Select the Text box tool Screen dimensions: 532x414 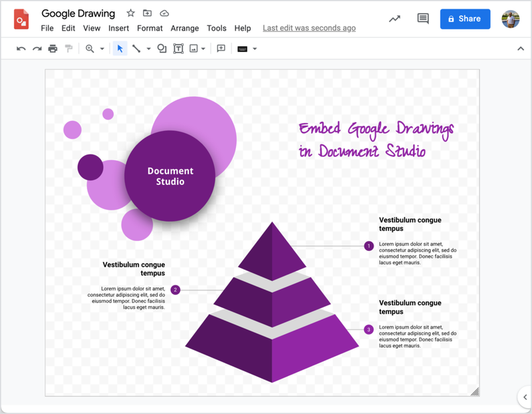[x=179, y=49]
